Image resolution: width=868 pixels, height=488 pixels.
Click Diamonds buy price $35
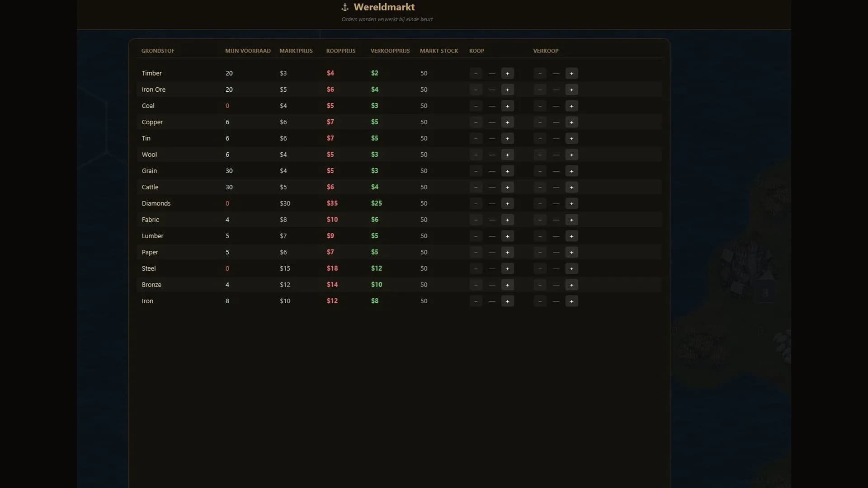pyautogui.click(x=332, y=203)
